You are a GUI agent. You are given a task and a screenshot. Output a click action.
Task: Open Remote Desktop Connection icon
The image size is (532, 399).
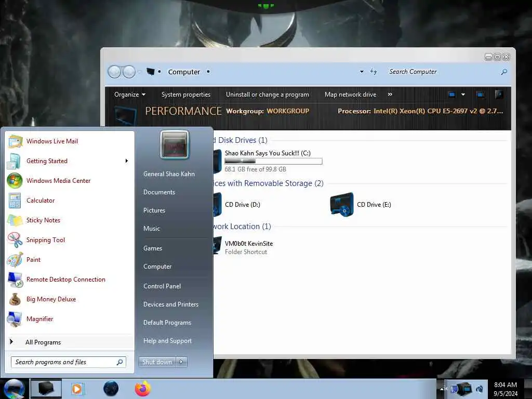click(14, 280)
